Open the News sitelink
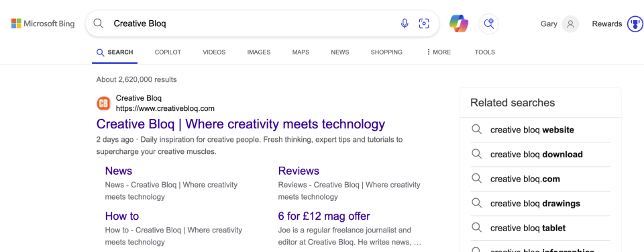The height and width of the screenshot is (252, 644). click(x=119, y=171)
